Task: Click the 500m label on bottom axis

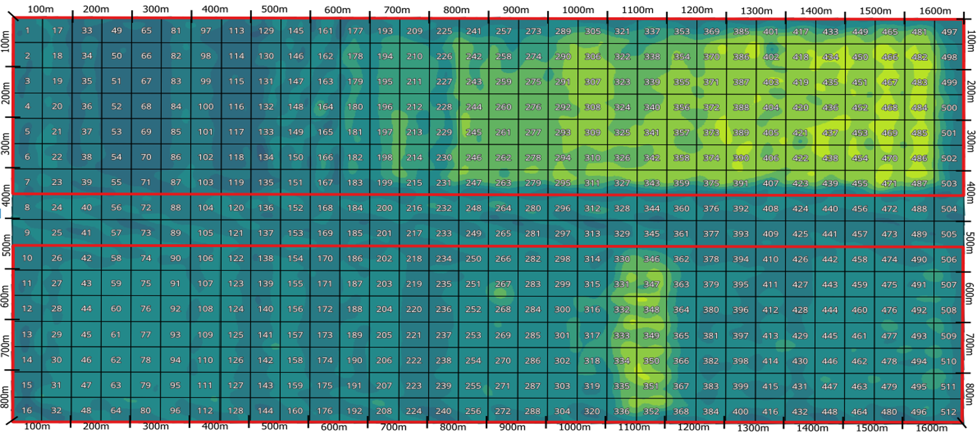Action: click(275, 426)
